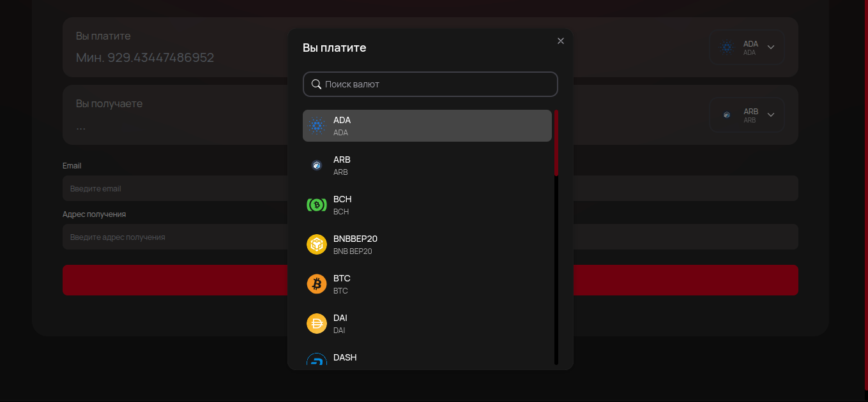Image resolution: width=868 pixels, height=402 pixels.
Task: Choose BNBBEP20 entry in currency list
Action: [427, 244]
